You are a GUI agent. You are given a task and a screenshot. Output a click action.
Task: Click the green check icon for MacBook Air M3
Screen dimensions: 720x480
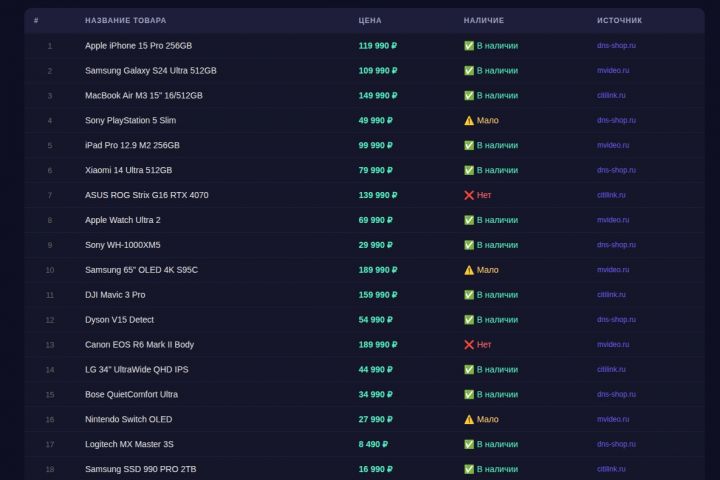point(469,96)
